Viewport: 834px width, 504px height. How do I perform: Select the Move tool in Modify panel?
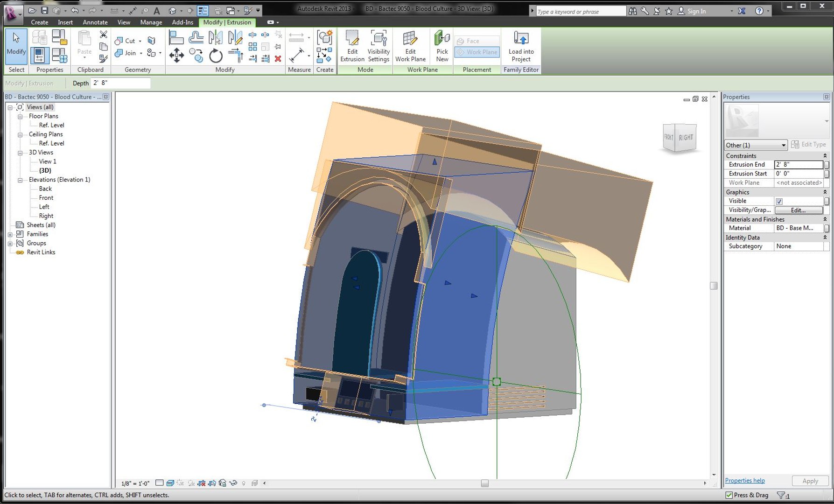pyautogui.click(x=176, y=56)
